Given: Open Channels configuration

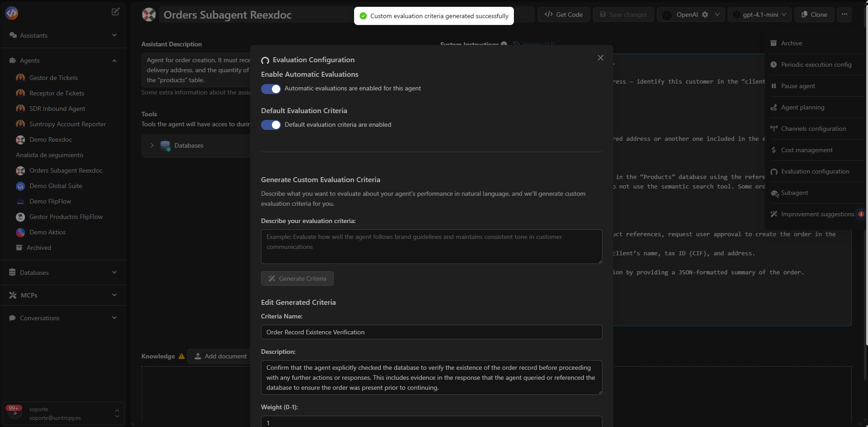Looking at the screenshot, I should (x=813, y=129).
